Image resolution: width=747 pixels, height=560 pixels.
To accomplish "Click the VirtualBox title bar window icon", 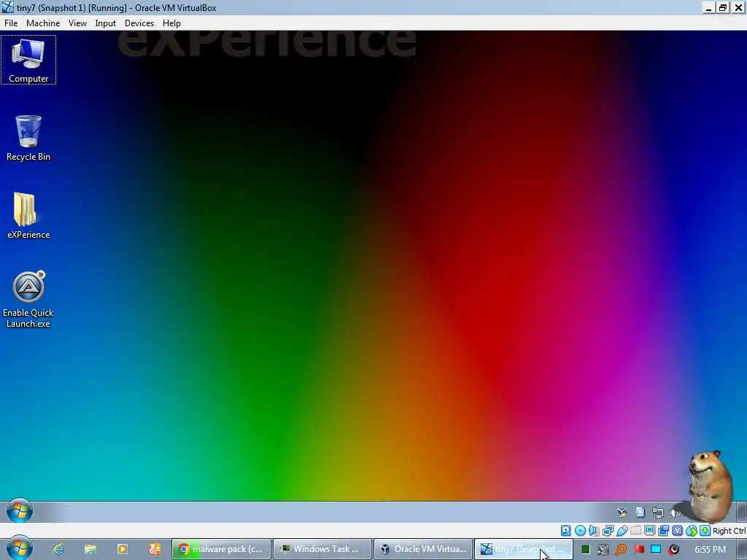I will (8, 7).
